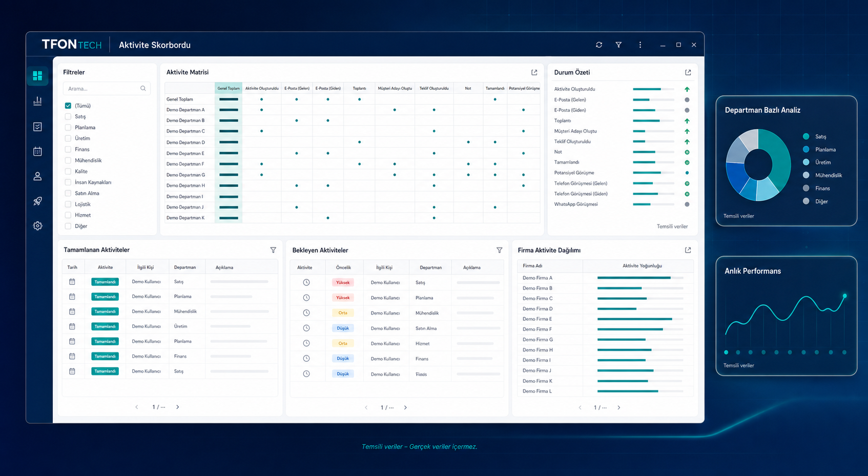Open the rocket sidebar icon

37,201
